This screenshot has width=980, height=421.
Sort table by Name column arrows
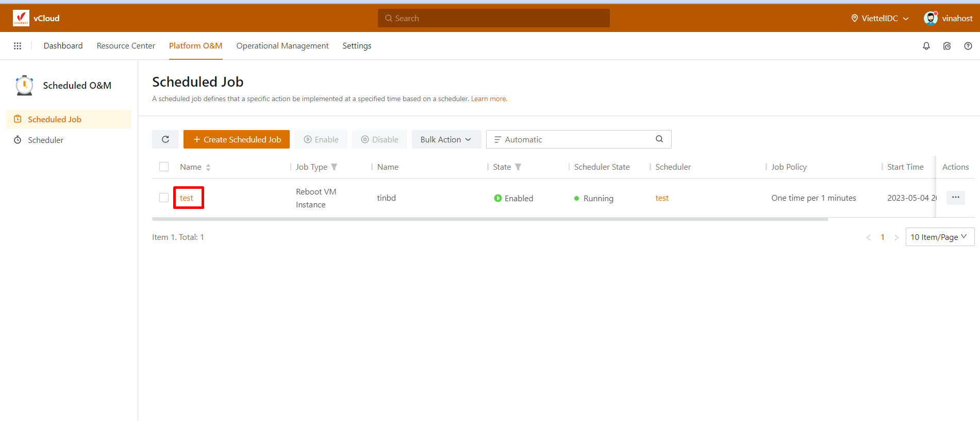click(x=208, y=167)
